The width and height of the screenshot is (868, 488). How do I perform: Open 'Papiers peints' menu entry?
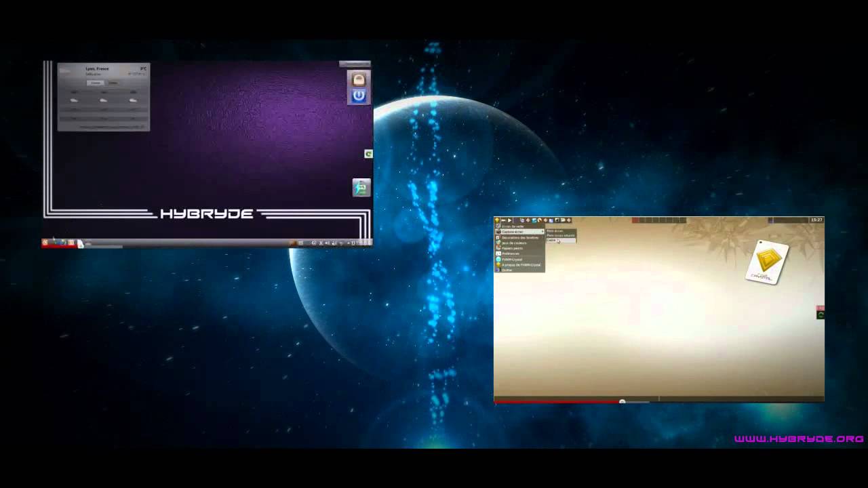(519, 248)
